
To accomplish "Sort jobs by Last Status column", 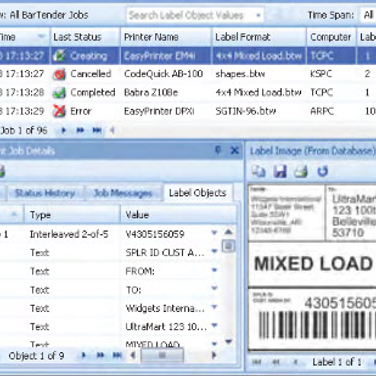I will click(x=85, y=37).
